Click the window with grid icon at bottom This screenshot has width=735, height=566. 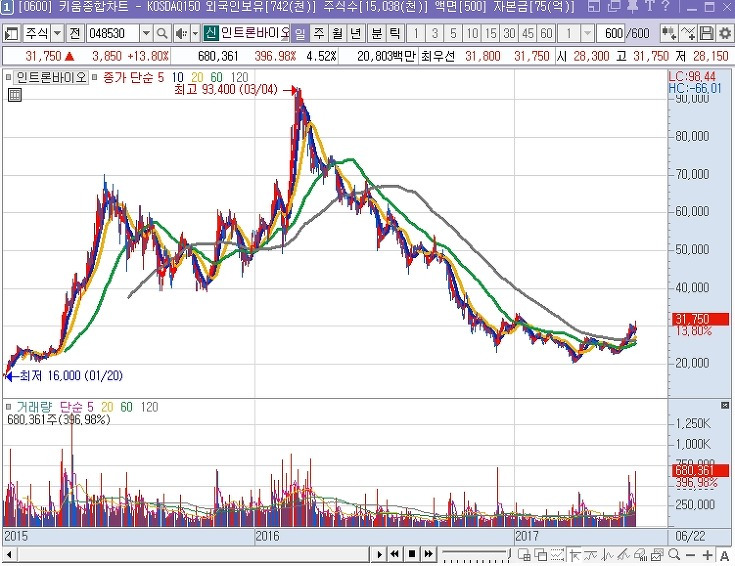tap(524, 555)
